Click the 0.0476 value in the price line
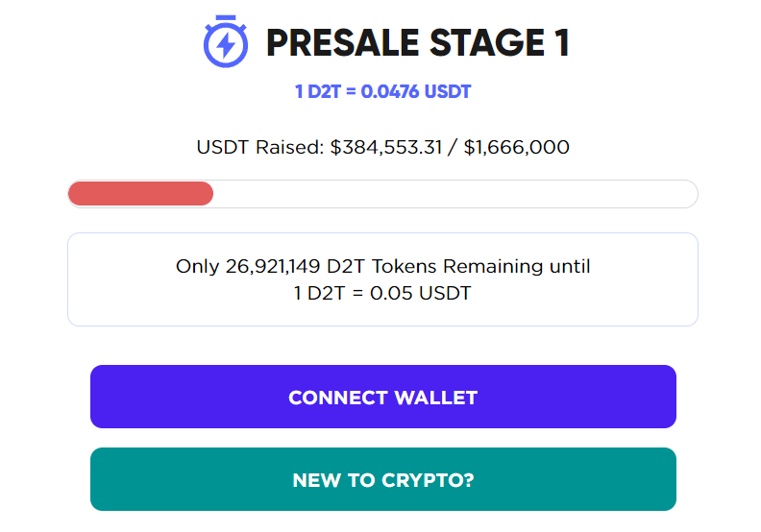The image size is (761, 532). [x=390, y=91]
